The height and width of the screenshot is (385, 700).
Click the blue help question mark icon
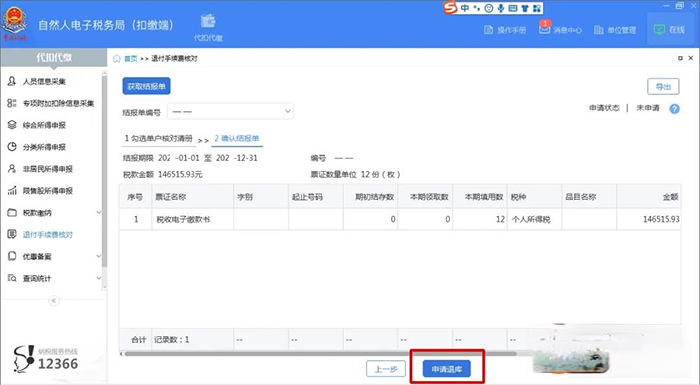click(675, 109)
